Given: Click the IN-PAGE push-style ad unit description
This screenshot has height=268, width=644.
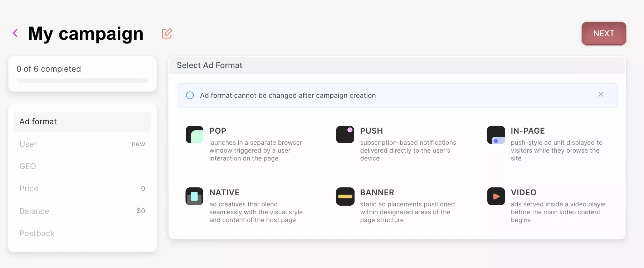Looking at the screenshot, I should click(x=557, y=150).
